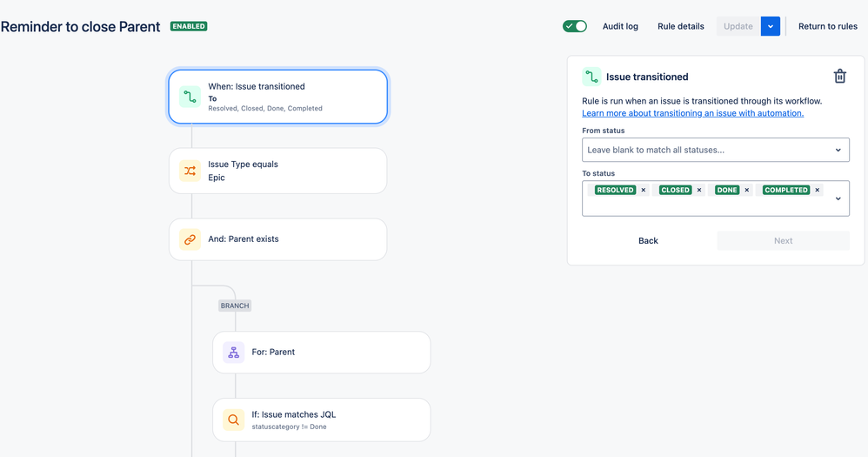
Task: Click the JQL magnifier icon
Action: pos(234,420)
